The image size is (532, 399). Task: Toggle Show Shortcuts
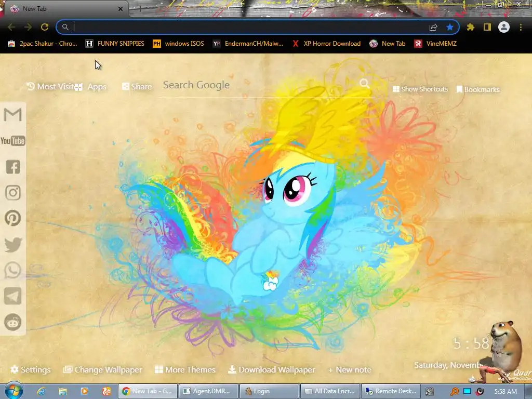[420, 89]
